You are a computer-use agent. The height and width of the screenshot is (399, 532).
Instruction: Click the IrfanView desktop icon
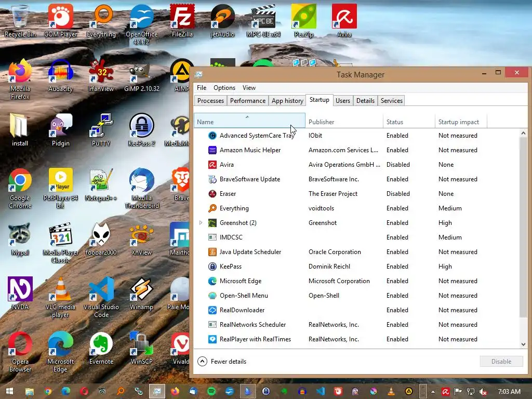(x=101, y=75)
